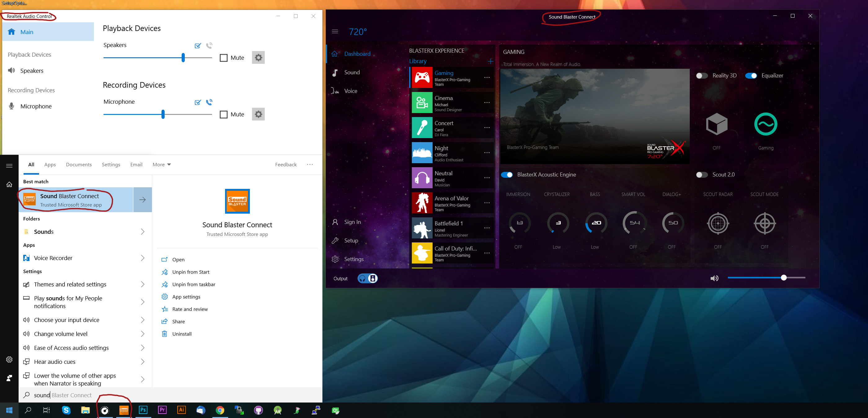This screenshot has width=868, height=418.
Task: Set Speakers as default device check icon
Action: [x=198, y=46]
